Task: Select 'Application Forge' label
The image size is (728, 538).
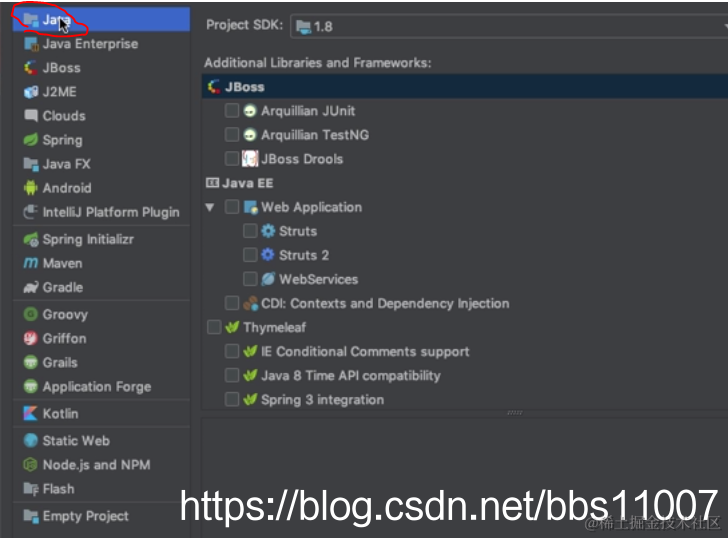Action: pyautogui.click(x=97, y=387)
